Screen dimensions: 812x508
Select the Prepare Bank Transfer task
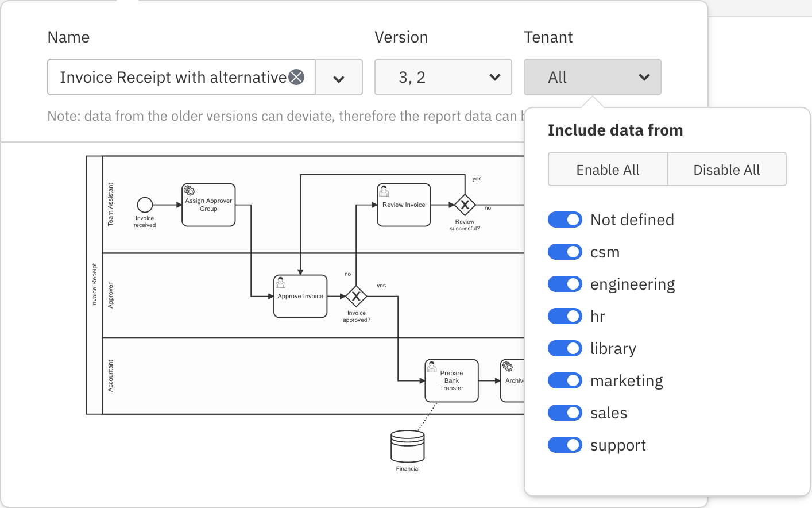451,381
